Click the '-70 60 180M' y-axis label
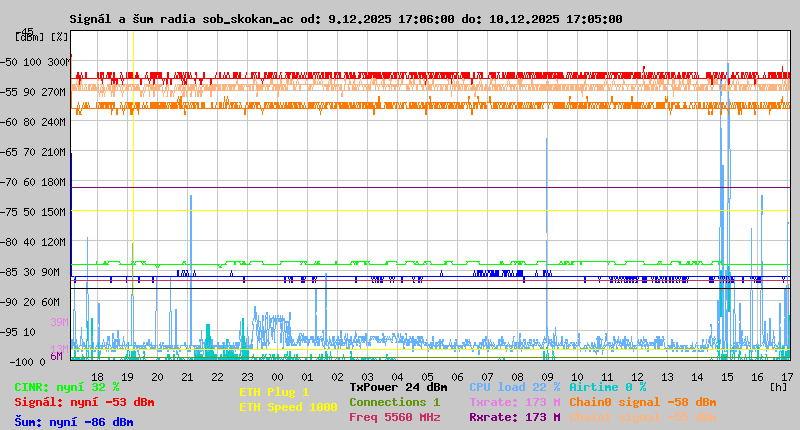 point(33,182)
